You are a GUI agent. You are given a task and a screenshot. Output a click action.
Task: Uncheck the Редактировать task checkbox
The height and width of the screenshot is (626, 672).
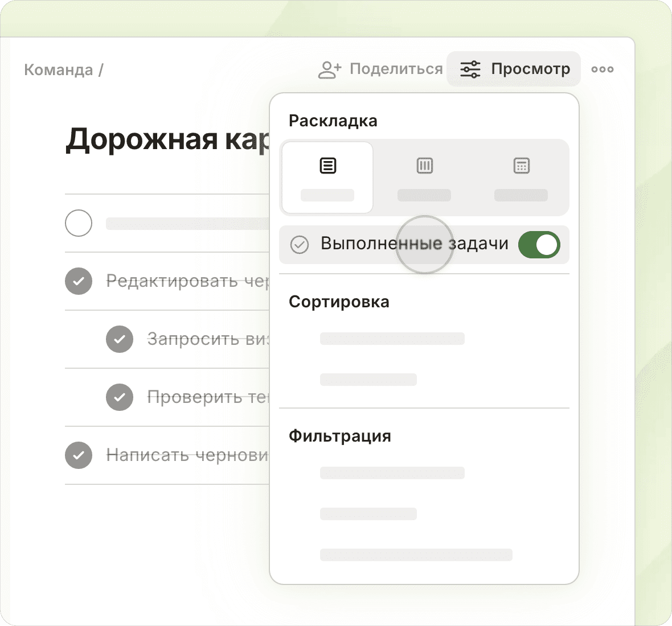[x=79, y=281]
